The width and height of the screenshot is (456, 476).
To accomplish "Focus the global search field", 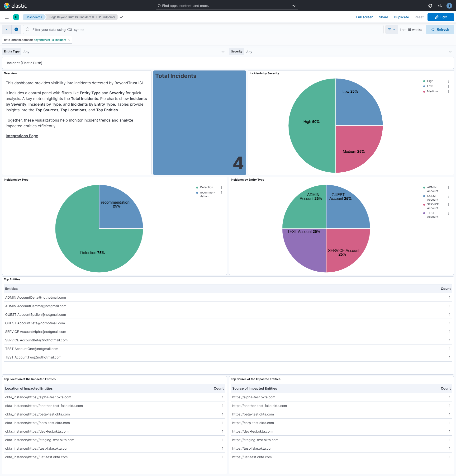I will [x=227, y=6].
